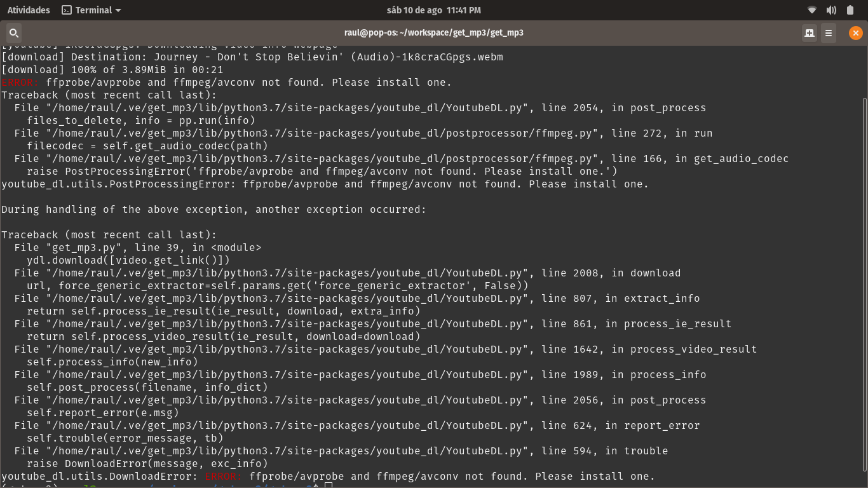The width and height of the screenshot is (868, 488).
Task: Click the "line 1642, in process_video_result" line
Action: [386, 349]
